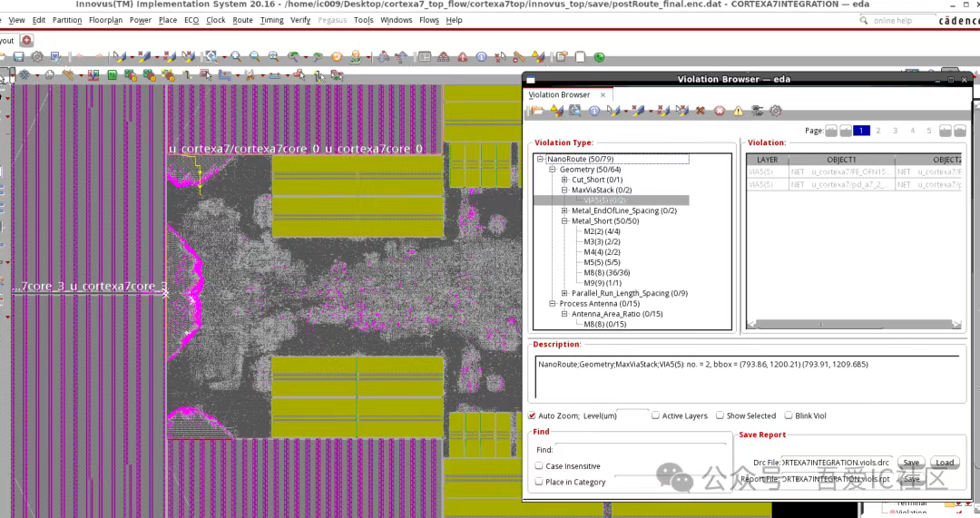Click the green circle icon at main toolbar end
Screen dimensions: 980x518
tap(600, 57)
